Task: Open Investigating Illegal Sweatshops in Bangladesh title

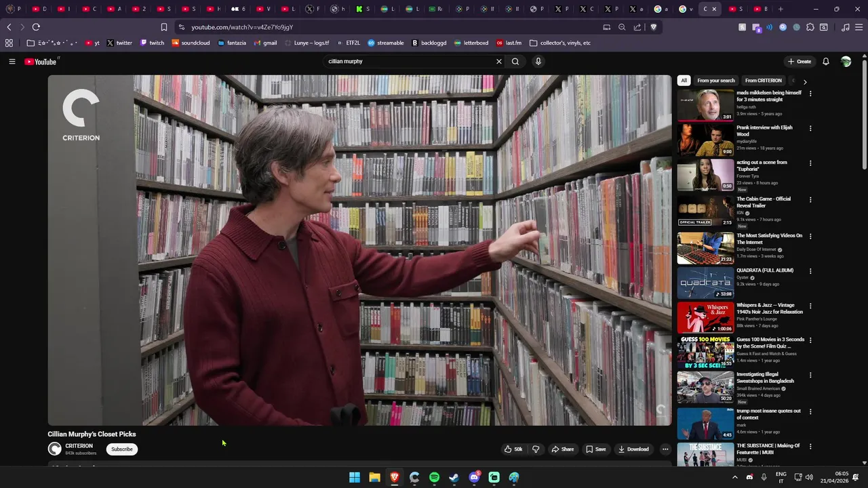Action: tap(766, 378)
